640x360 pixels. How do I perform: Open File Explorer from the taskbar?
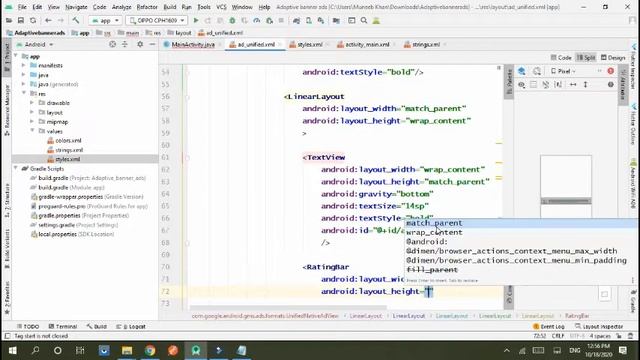tap(127, 350)
